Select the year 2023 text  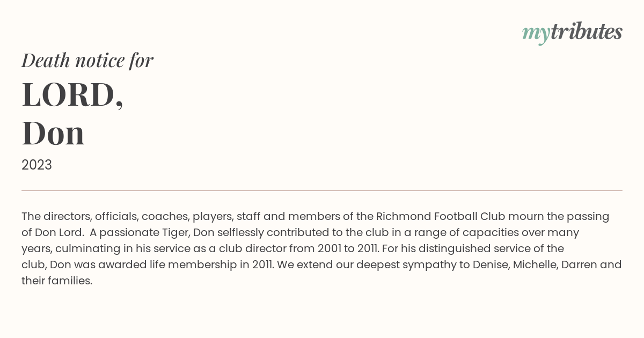click(36, 165)
